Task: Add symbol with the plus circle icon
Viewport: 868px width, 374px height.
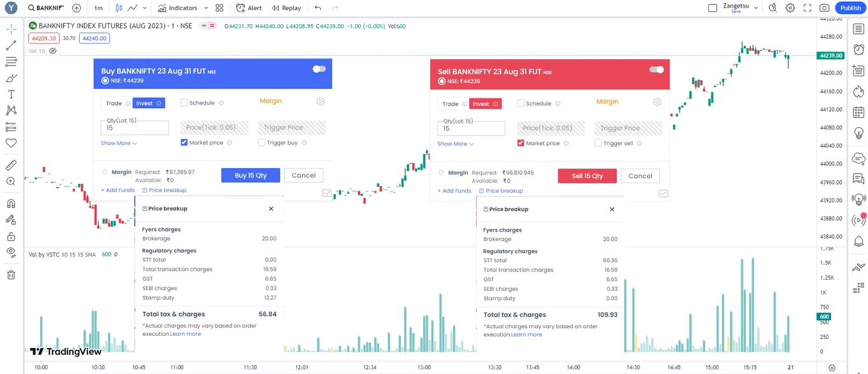Action: tap(76, 8)
